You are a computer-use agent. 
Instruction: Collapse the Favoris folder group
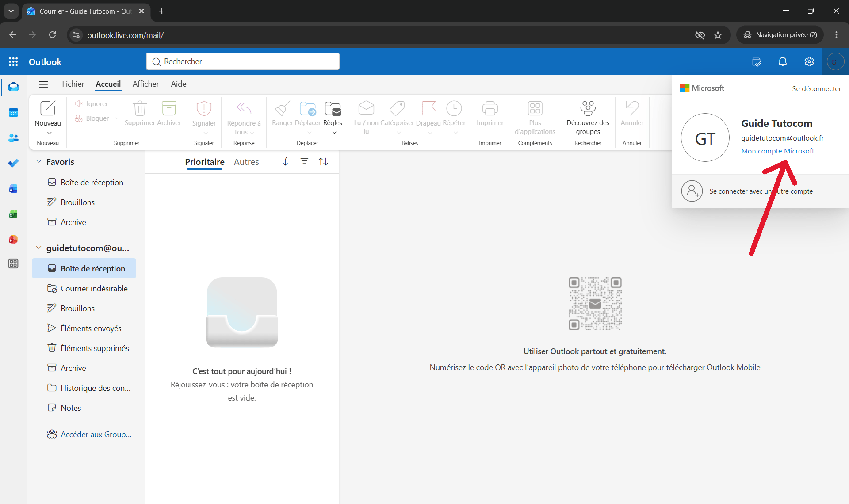pyautogui.click(x=38, y=162)
